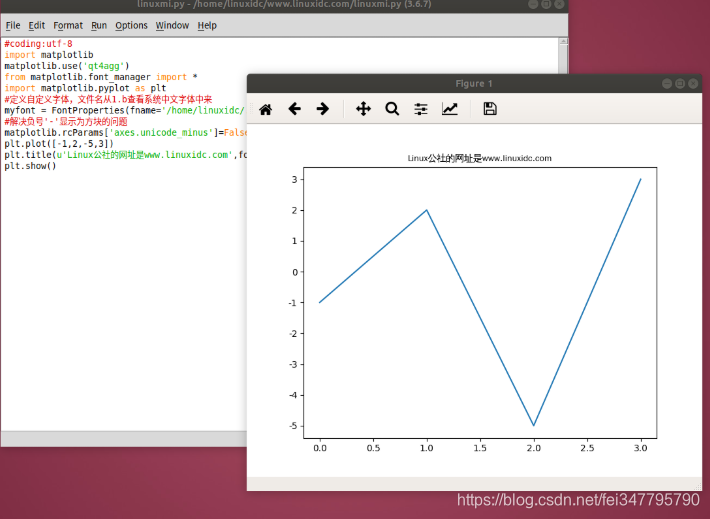Select the zoom to rectangle tool
This screenshot has width=710, height=519.
point(392,109)
